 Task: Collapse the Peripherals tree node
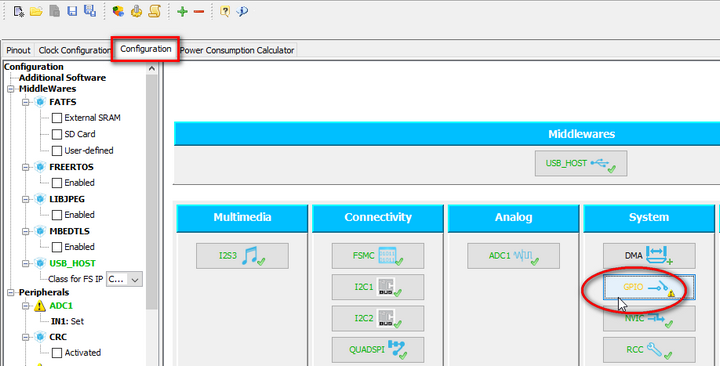point(11,293)
